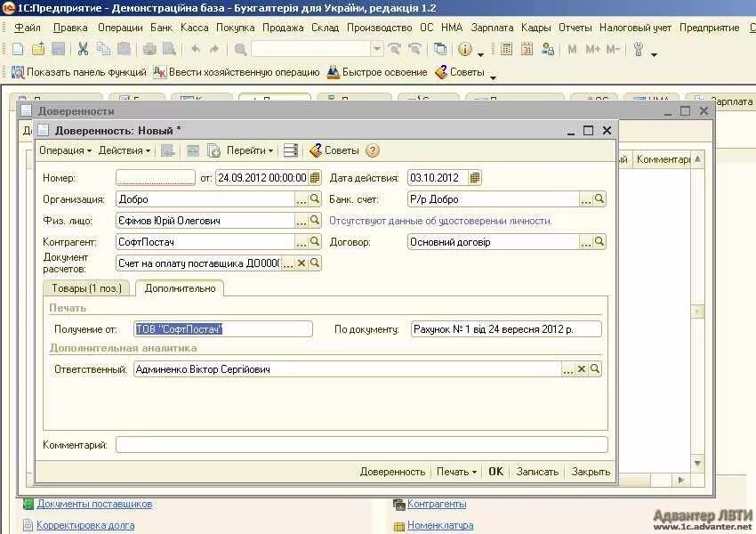Click the information (i) icon
This screenshot has height=534, width=756.
(465, 49)
